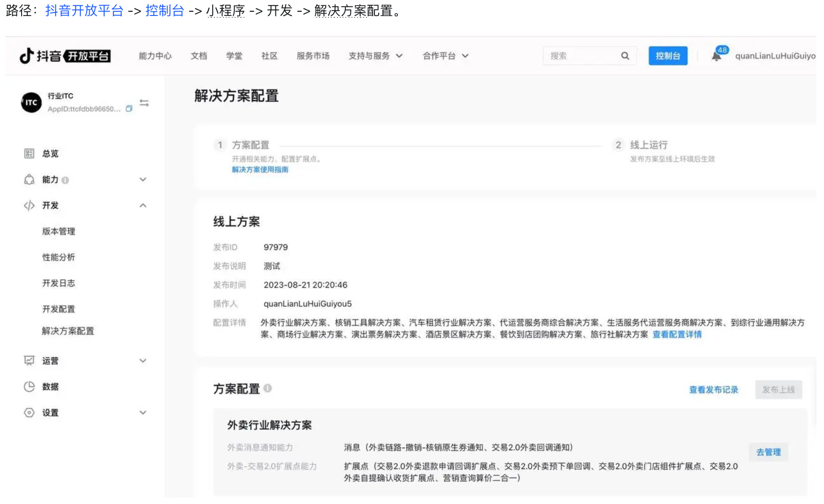Click the blue 控制台 button

667,56
